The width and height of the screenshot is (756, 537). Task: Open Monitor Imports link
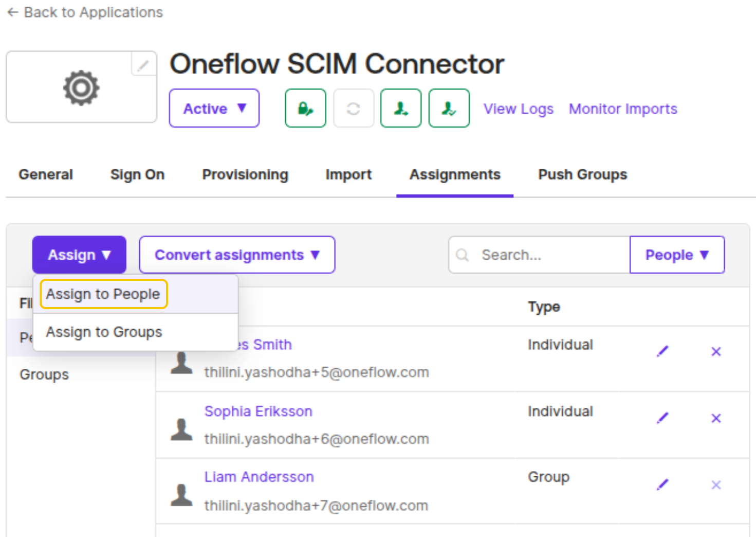coord(623,109)
